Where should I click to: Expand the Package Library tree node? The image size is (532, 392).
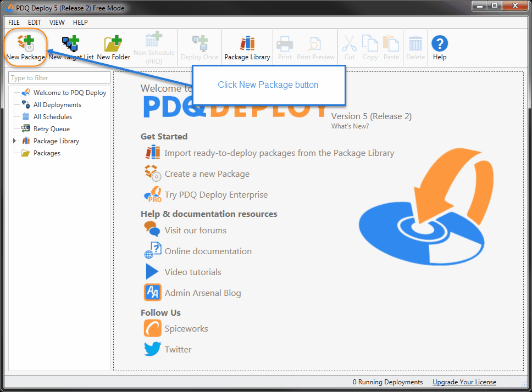[15, 141]
